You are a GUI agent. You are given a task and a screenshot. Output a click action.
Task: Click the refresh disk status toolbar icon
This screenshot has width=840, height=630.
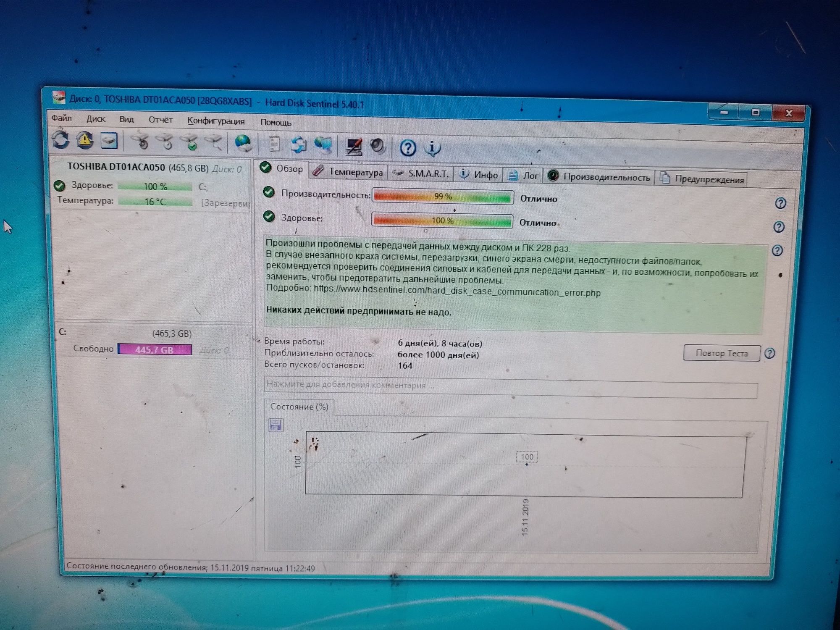point(61,139)
